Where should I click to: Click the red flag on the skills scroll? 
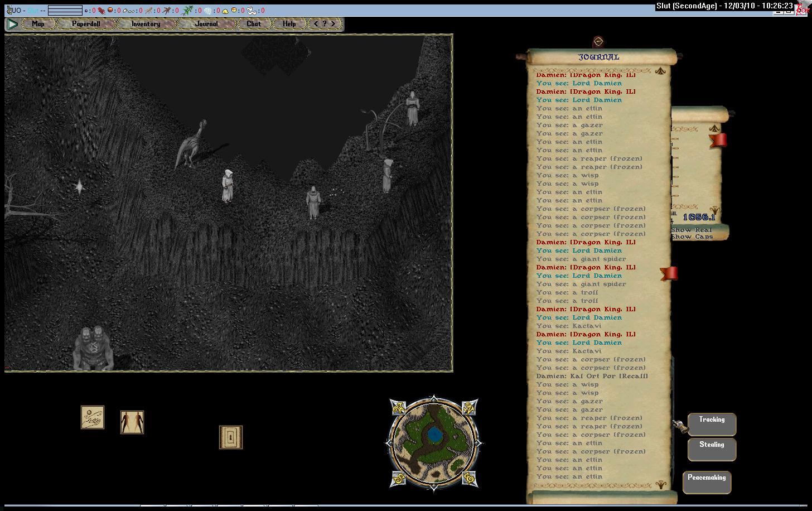pyautogui.click(x=718, y=140)
